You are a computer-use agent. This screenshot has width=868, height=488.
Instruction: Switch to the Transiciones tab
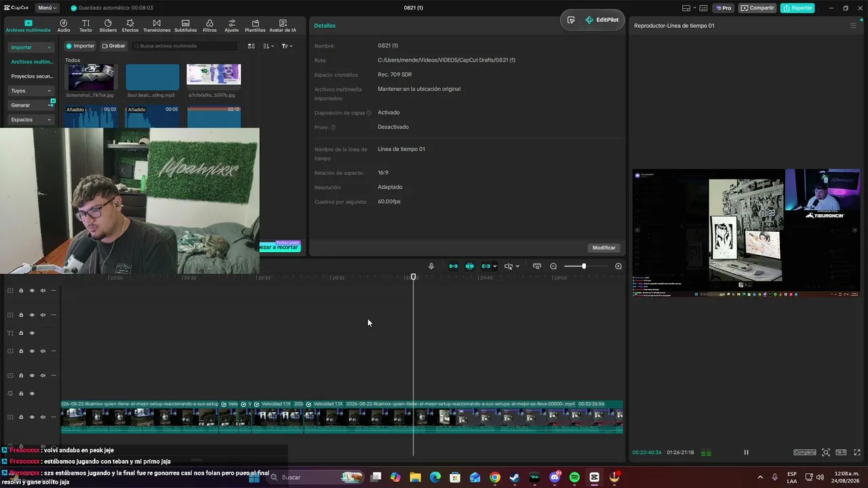(x=157, y=26)
